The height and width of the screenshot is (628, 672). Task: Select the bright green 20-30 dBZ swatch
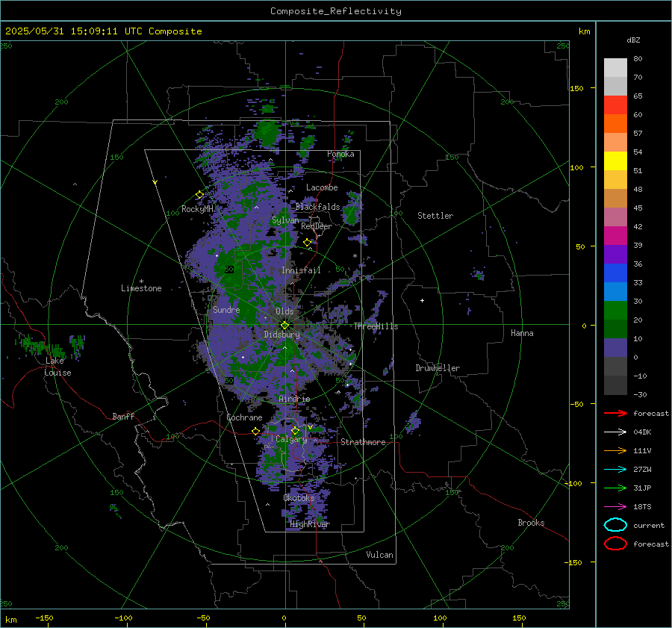tap(615, 310)
